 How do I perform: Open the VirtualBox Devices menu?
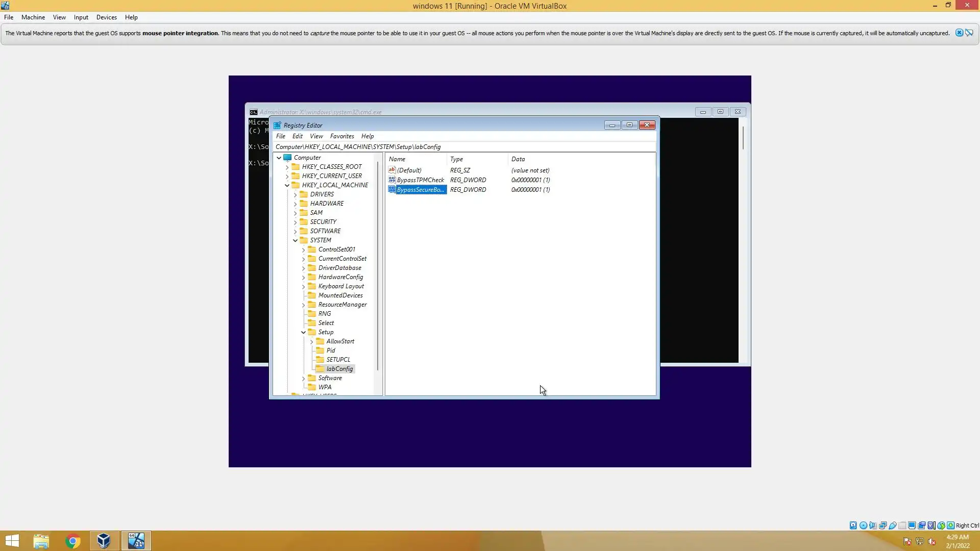pyautogui.click(x=106, y=17)
